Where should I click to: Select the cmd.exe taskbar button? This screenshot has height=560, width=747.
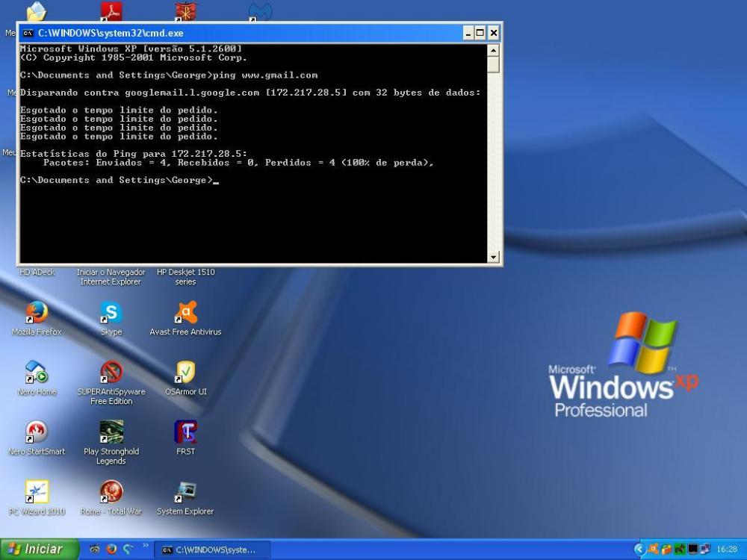click(212, 550)
